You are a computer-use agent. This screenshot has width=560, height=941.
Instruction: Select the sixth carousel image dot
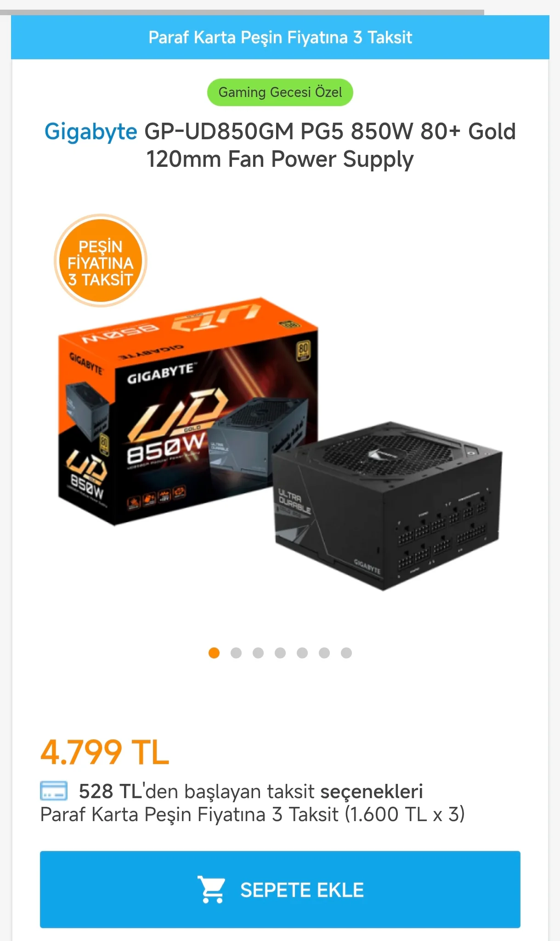324,653
